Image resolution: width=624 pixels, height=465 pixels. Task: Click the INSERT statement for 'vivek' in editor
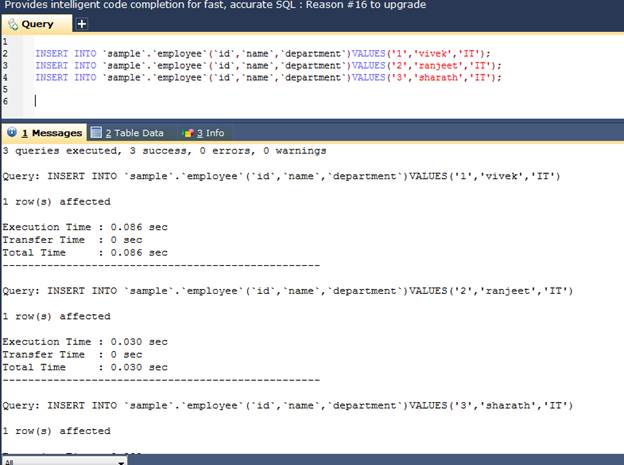263,54
